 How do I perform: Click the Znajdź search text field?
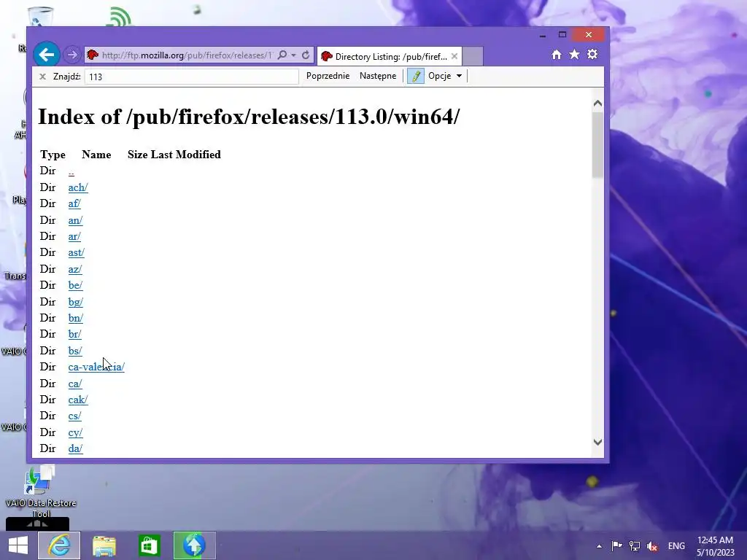pyautogui.click(x=192, y=76)
